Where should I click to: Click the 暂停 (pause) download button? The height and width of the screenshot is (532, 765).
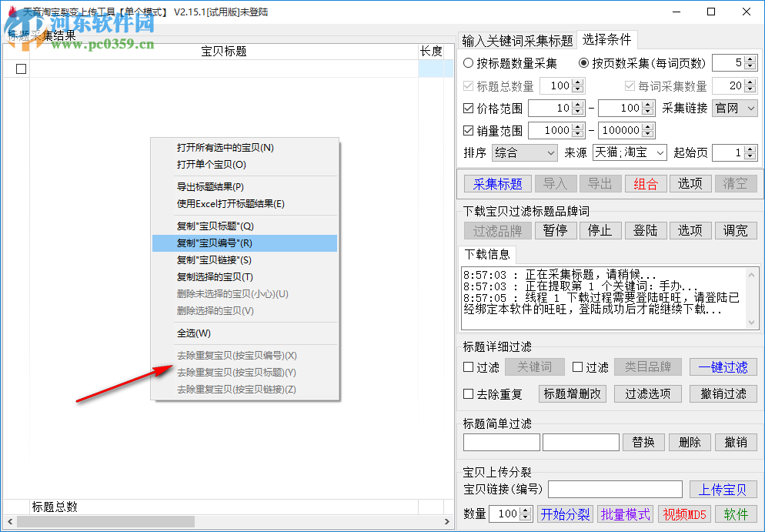click(x=556, y=230)
